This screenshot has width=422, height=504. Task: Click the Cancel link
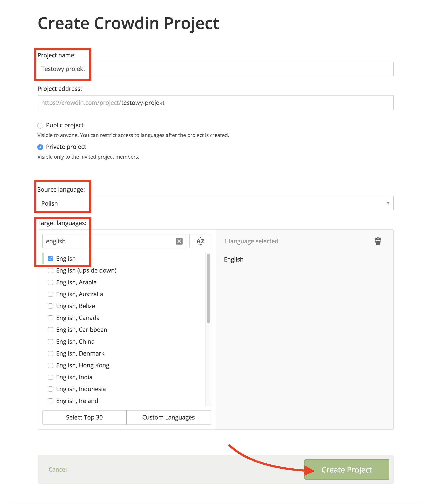point(58,469)
